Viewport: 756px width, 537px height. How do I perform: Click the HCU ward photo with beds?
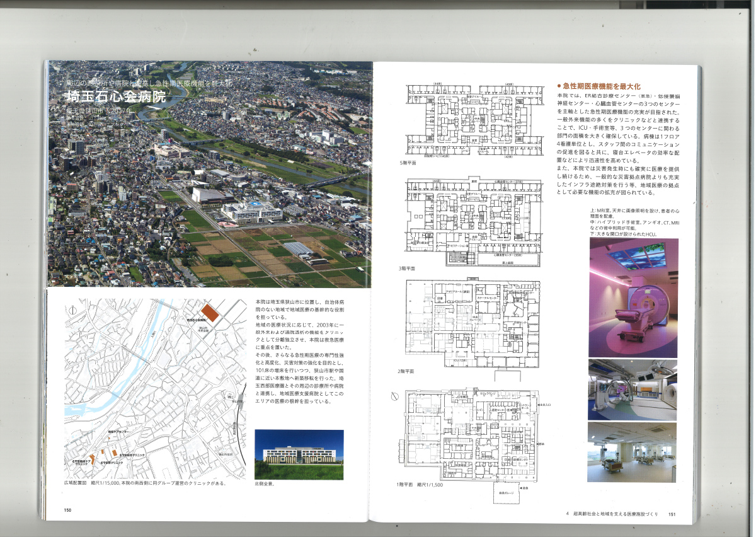coord(633,452)
